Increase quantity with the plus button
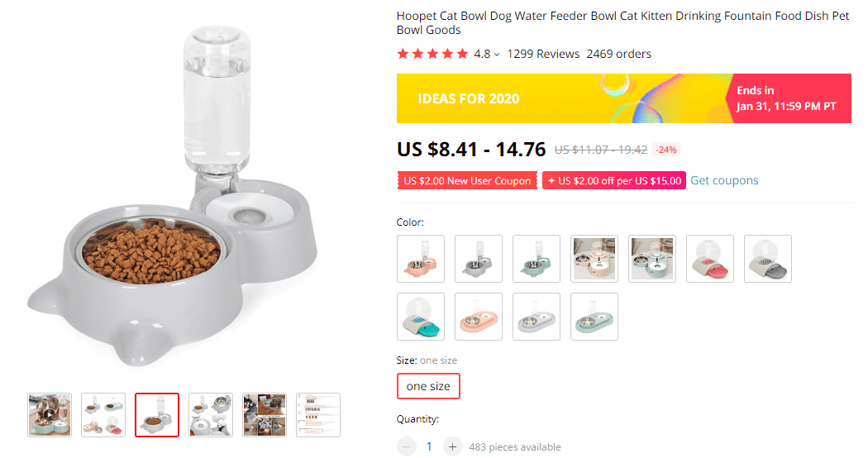This screenshot has width=868, height=458. [452, 447]
